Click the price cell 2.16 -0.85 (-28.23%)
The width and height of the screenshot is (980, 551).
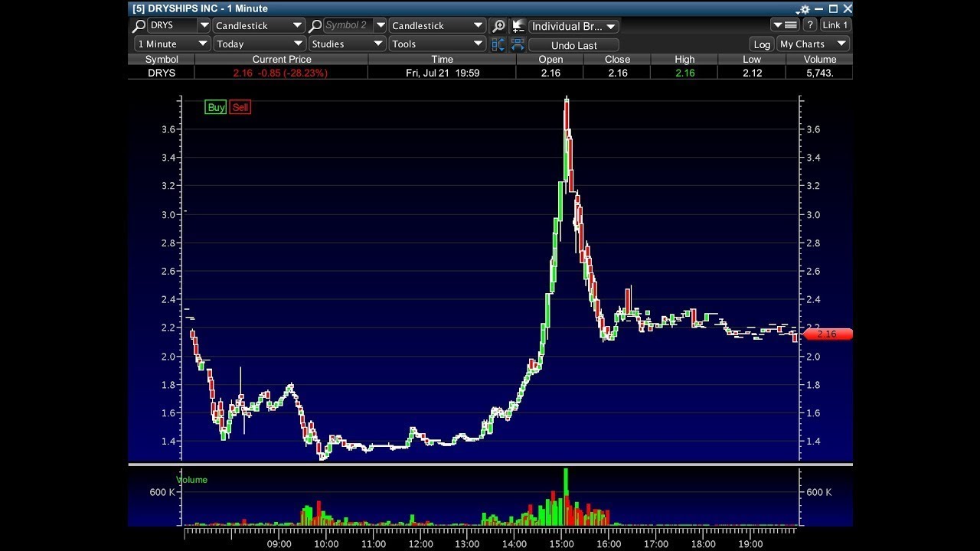click(x=280, y=73)
